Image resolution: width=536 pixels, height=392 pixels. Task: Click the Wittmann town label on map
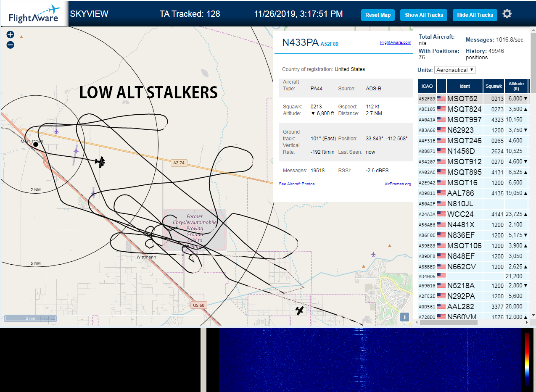point(146,257)
